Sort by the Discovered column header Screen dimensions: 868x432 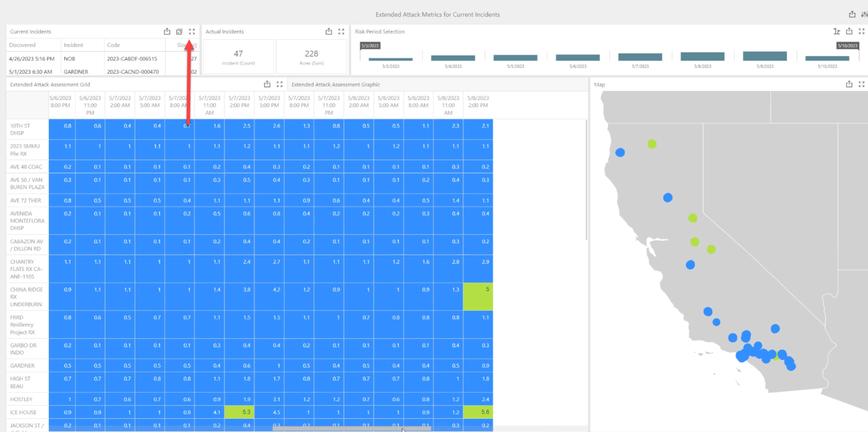(22, 45)
